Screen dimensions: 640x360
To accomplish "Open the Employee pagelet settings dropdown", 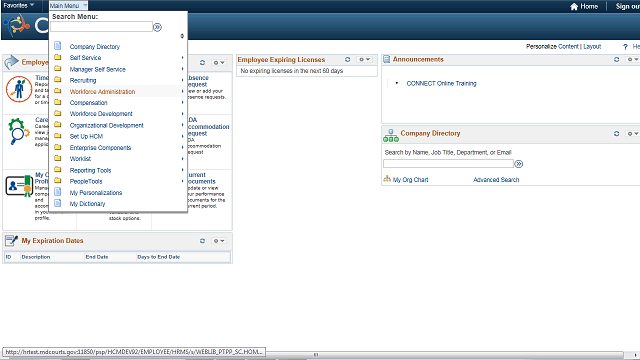I will [x=219, y=62].
